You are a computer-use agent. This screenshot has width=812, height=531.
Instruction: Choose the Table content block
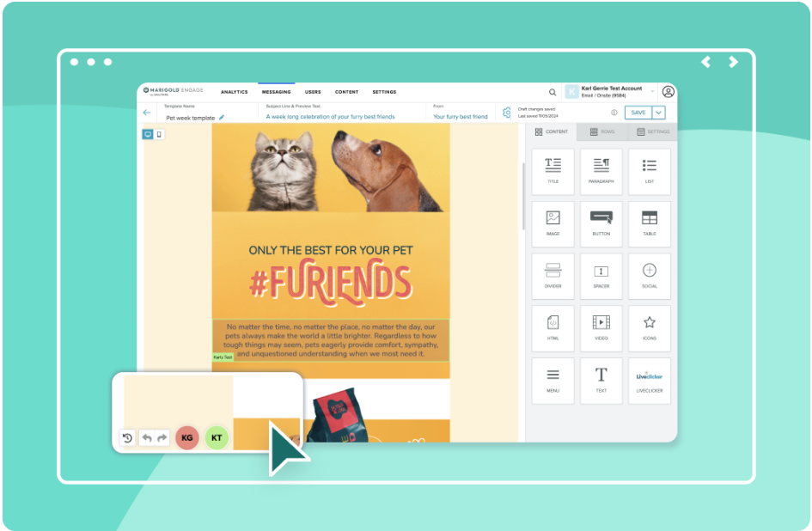click(649, 222)
